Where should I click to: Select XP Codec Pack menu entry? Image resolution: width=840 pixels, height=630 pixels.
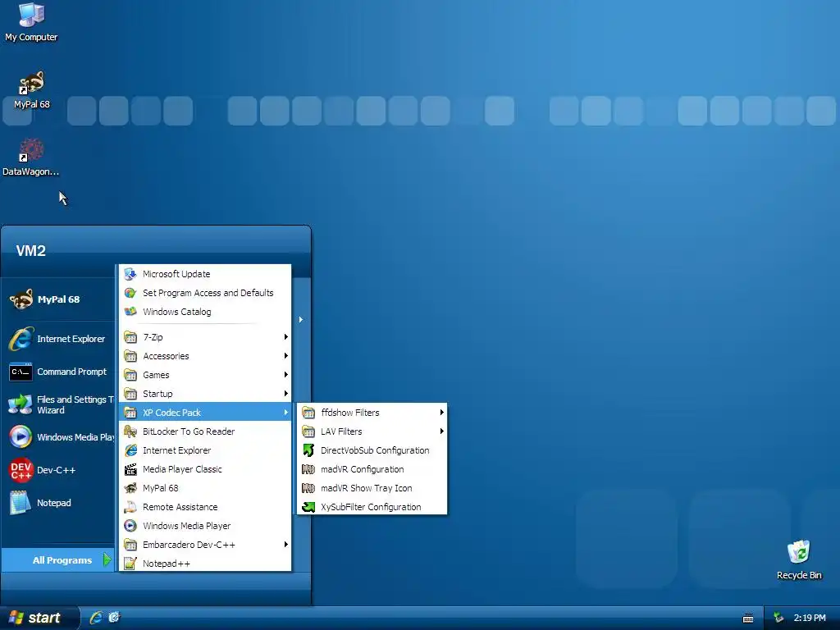pyautogui.click(x=205, y=413)
